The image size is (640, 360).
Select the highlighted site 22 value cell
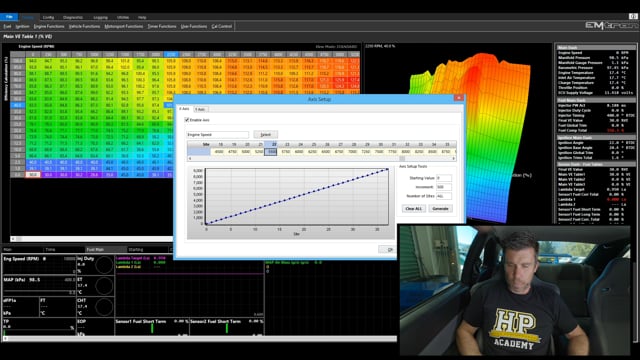(271, 151)
